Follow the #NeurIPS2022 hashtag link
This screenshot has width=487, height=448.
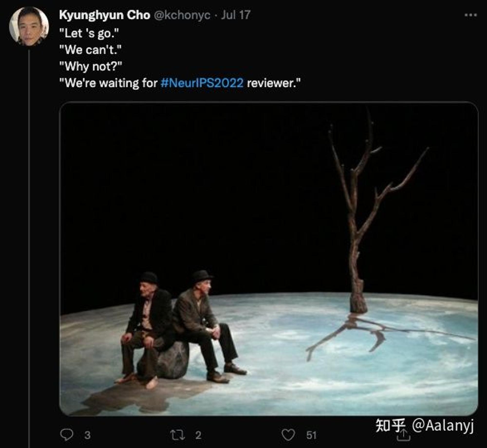tap(202, 83)
